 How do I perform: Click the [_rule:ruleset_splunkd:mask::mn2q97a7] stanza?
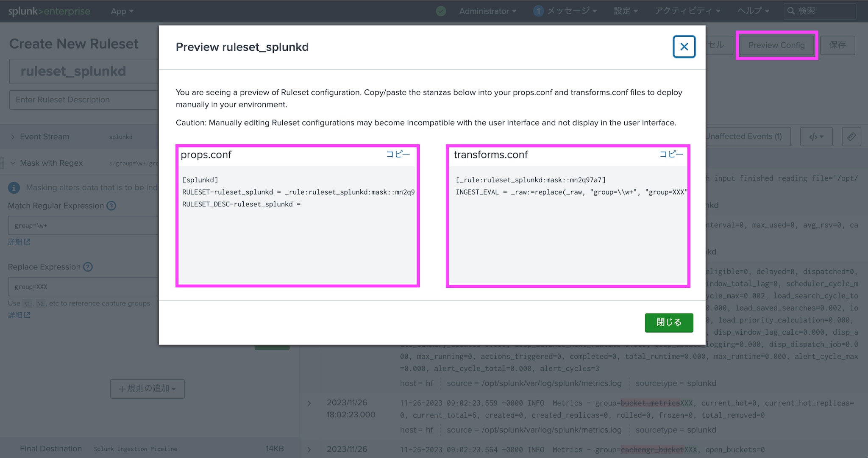point(531,180)
